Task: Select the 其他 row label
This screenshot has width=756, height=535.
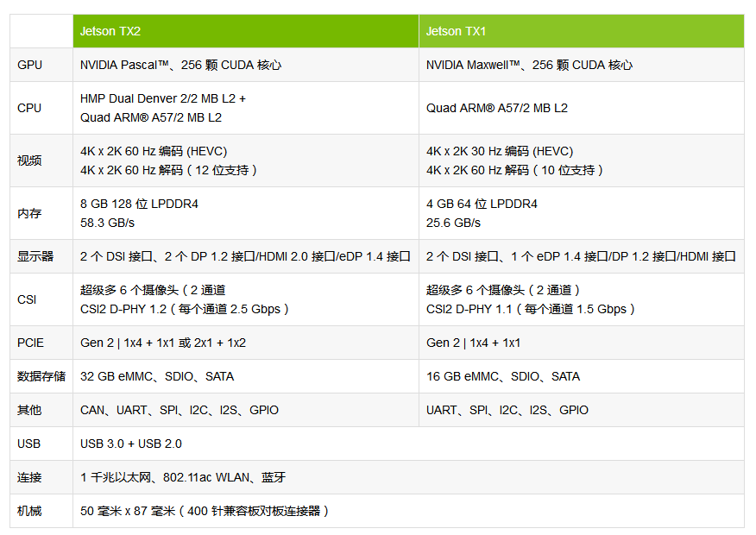Action: pos(29,410)
